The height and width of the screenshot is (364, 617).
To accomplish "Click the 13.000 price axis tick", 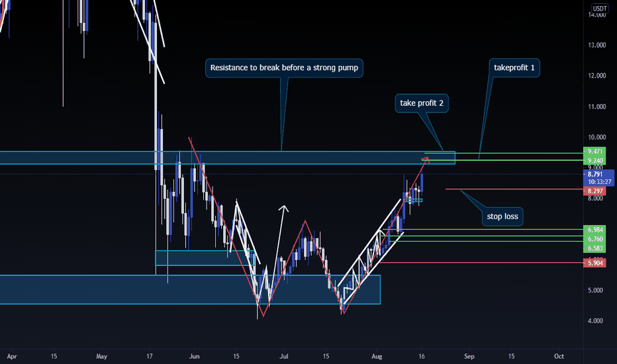I will click(x=597, y=45).
